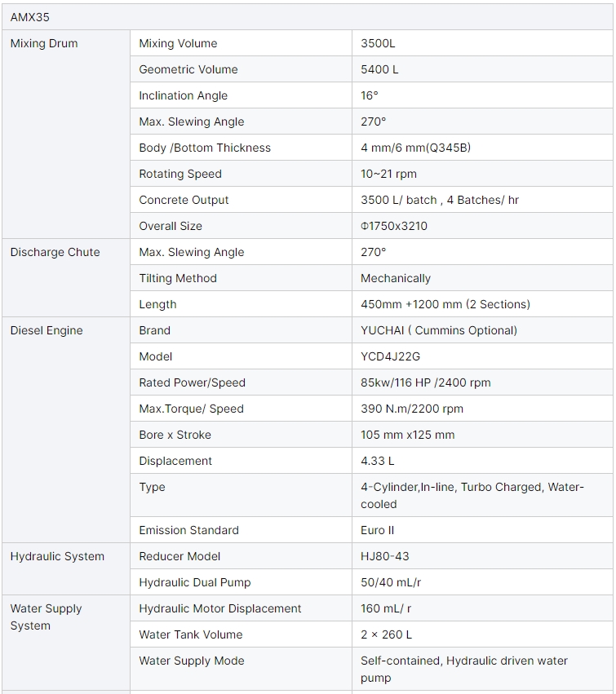
Task: Click the Diesel Engine category cell
Action: click(x=47, y=331)
